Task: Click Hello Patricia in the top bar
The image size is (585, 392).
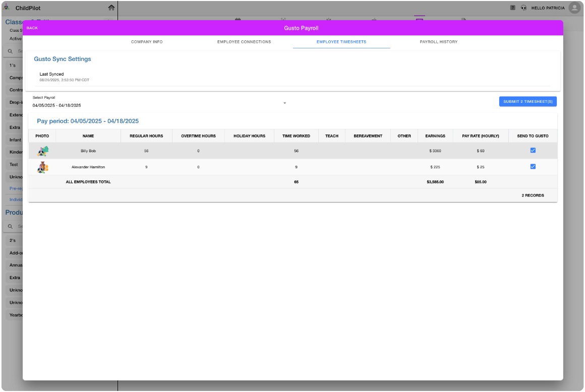Action: (548, 8)
